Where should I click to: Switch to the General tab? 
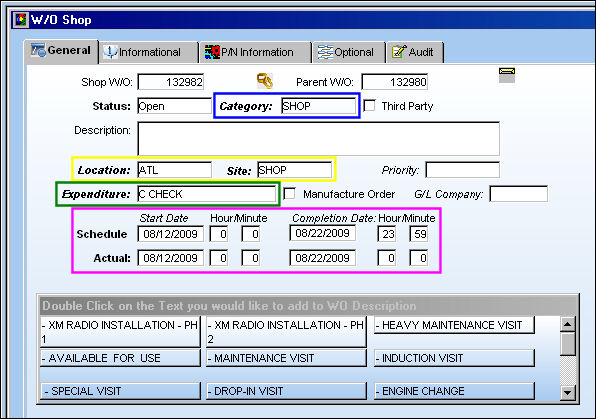pyautogui.click(x=61, y=51)
